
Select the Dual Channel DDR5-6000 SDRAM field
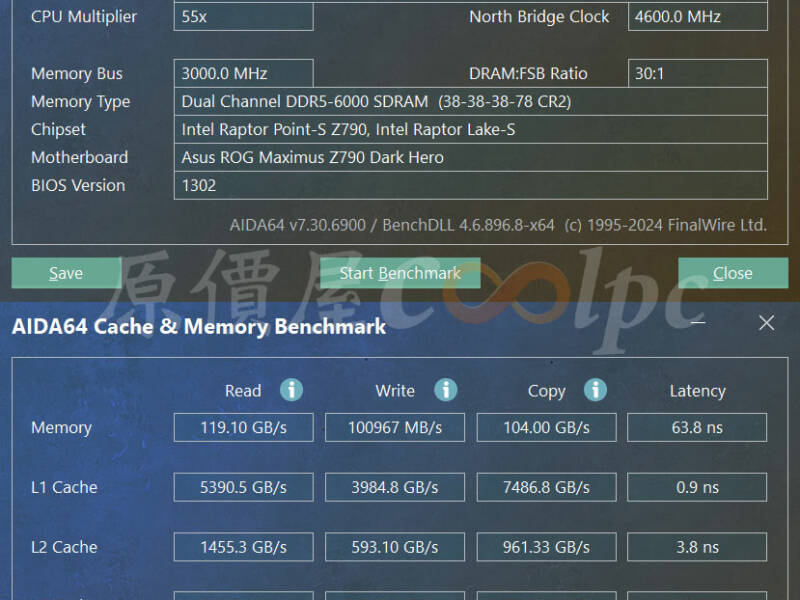(x=470, y=102)
